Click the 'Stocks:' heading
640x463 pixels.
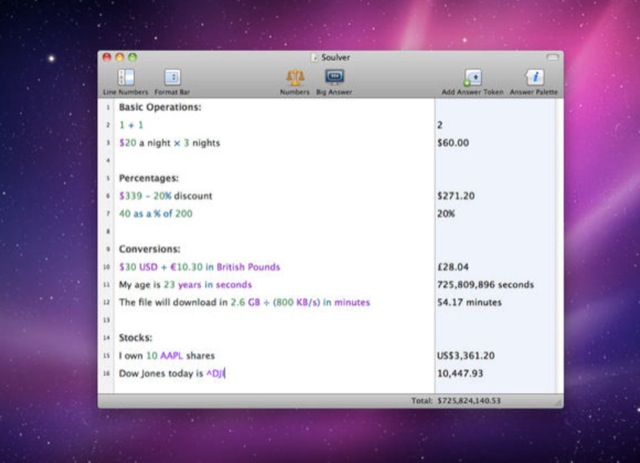click(x=135, y=338)
